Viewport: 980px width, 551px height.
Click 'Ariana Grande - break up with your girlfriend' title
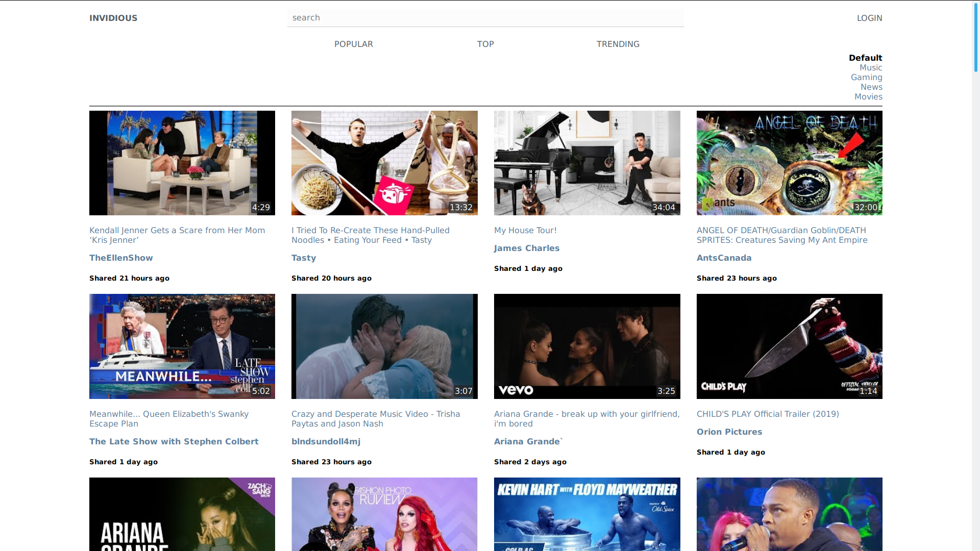(x=587, y=419)
